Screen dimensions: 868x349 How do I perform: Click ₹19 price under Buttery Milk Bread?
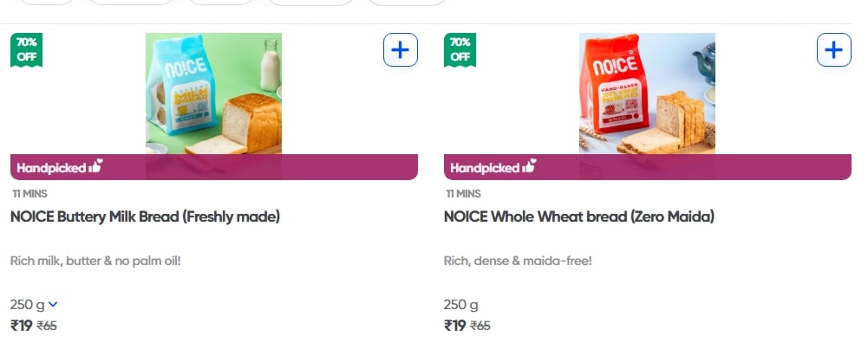pos(21,326)
